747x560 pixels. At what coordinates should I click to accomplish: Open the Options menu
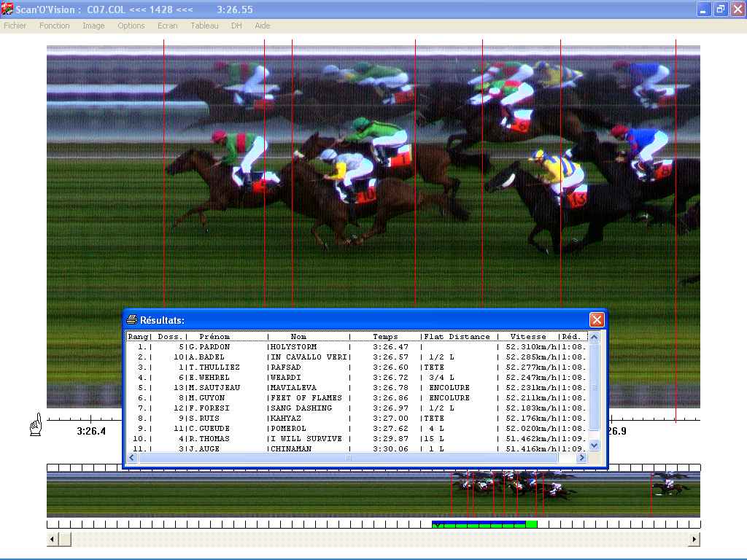[131, 26]
